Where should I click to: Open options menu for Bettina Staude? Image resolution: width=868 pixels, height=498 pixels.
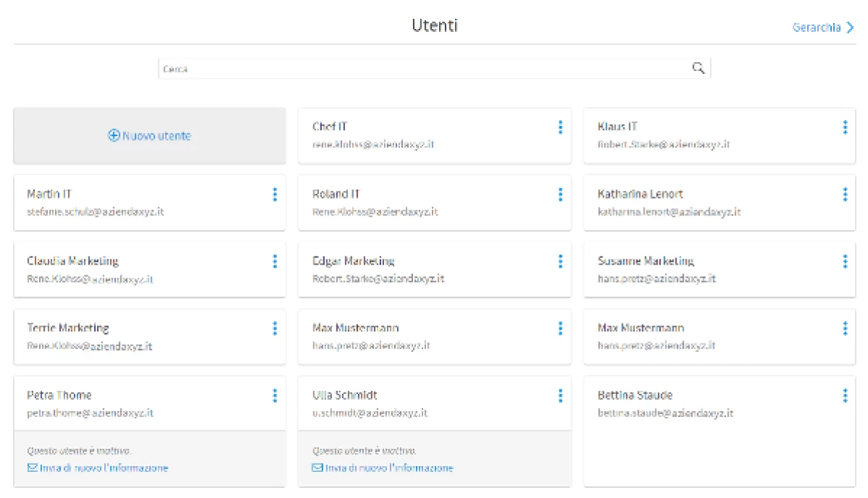[x=845, y=395]
